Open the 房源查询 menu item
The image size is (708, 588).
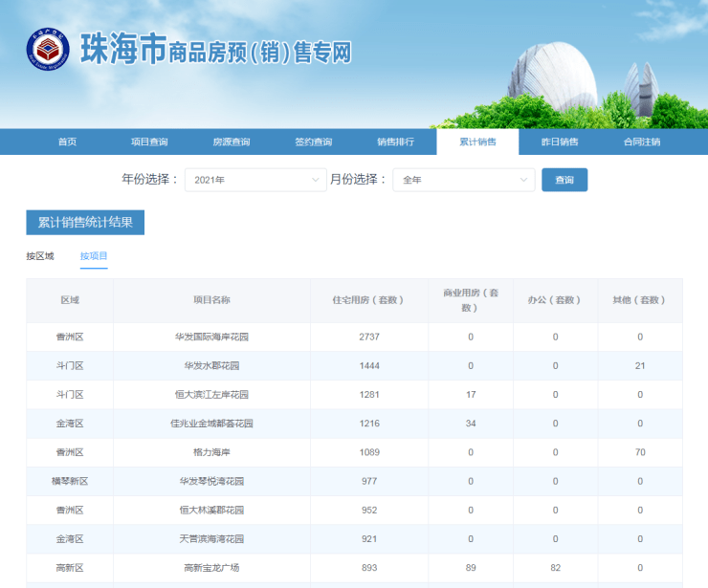[232, 142]
